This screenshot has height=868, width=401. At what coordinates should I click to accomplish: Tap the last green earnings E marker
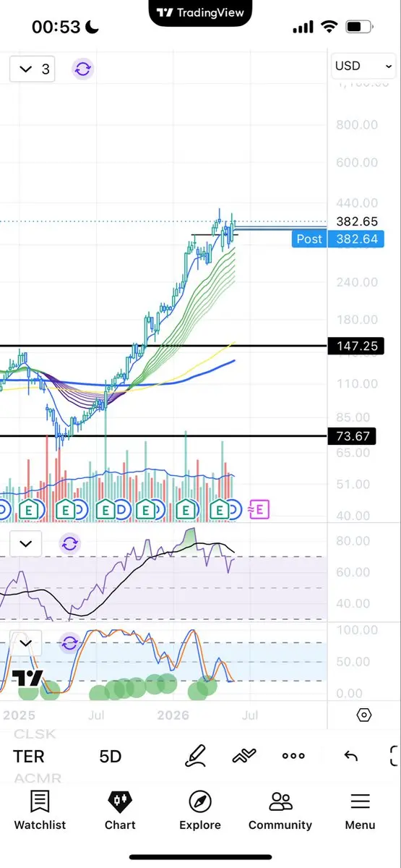(x=221, y=510)
